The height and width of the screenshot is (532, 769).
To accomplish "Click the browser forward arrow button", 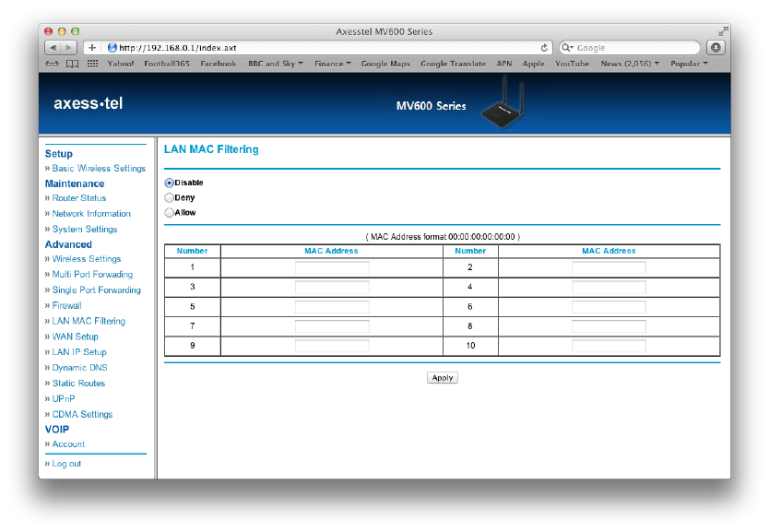I will pos(68,48).
